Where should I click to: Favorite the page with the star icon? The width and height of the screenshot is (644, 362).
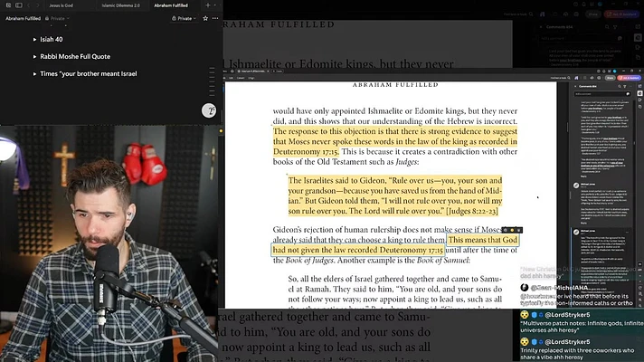205,18
